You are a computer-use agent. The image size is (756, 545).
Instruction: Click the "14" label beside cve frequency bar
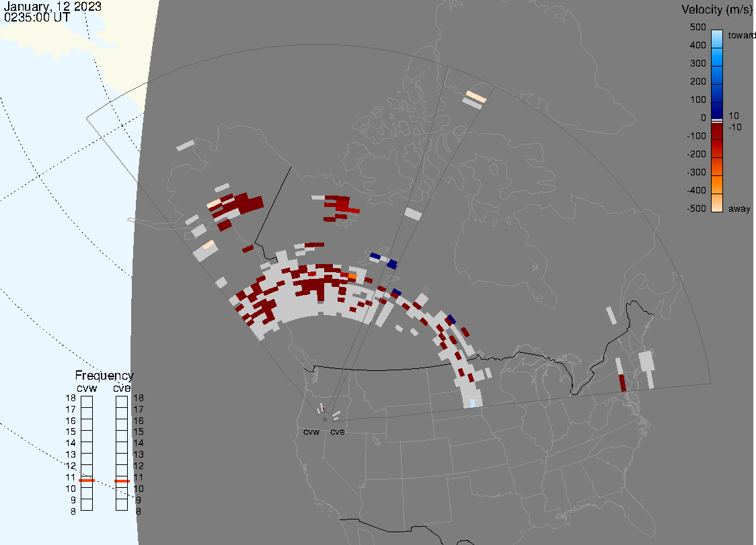coord(139,444)
